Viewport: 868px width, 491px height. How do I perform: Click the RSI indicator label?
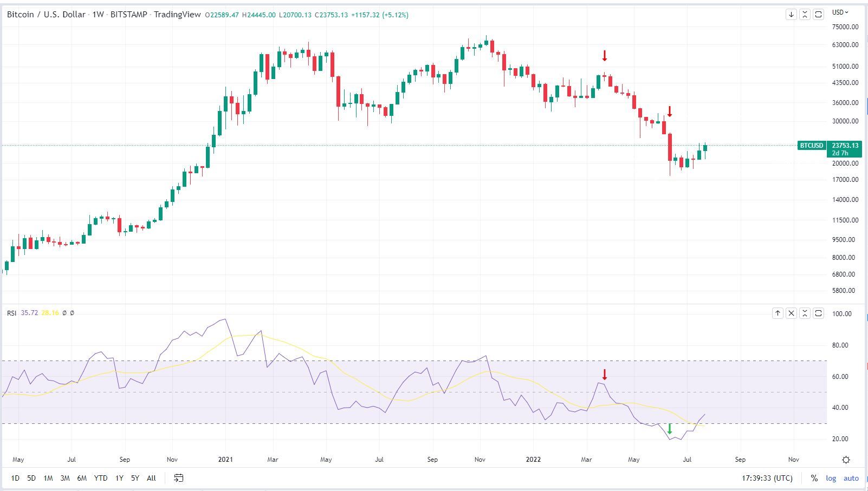point(11,313)
